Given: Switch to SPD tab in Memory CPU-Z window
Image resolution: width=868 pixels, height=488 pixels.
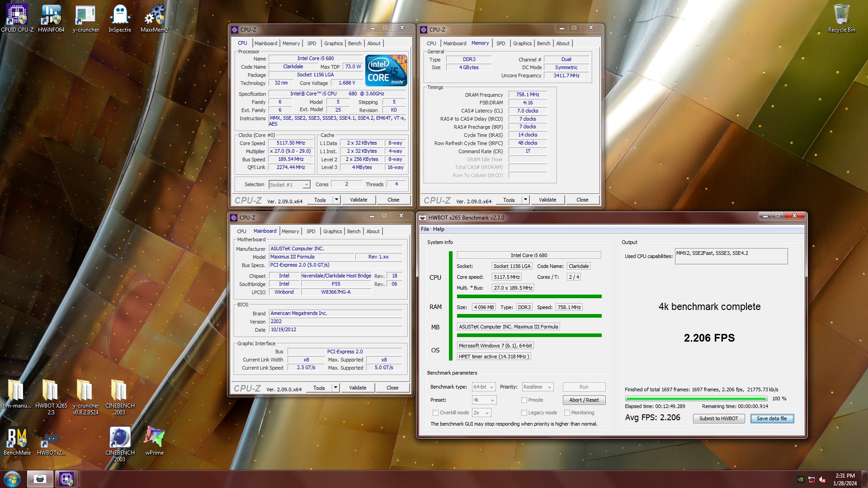Looking at the screenshot, I should [501, 43].
